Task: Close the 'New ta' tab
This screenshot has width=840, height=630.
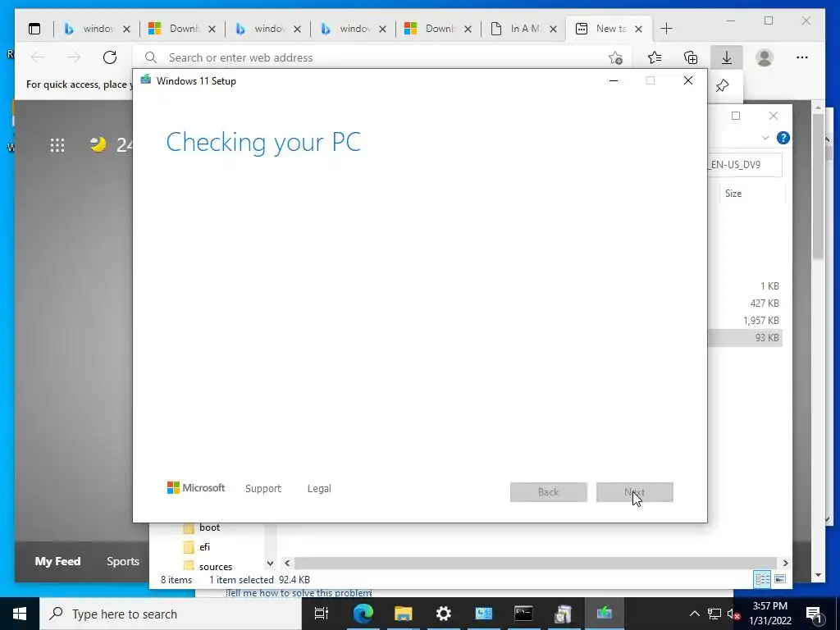Action: coord(638,29)
